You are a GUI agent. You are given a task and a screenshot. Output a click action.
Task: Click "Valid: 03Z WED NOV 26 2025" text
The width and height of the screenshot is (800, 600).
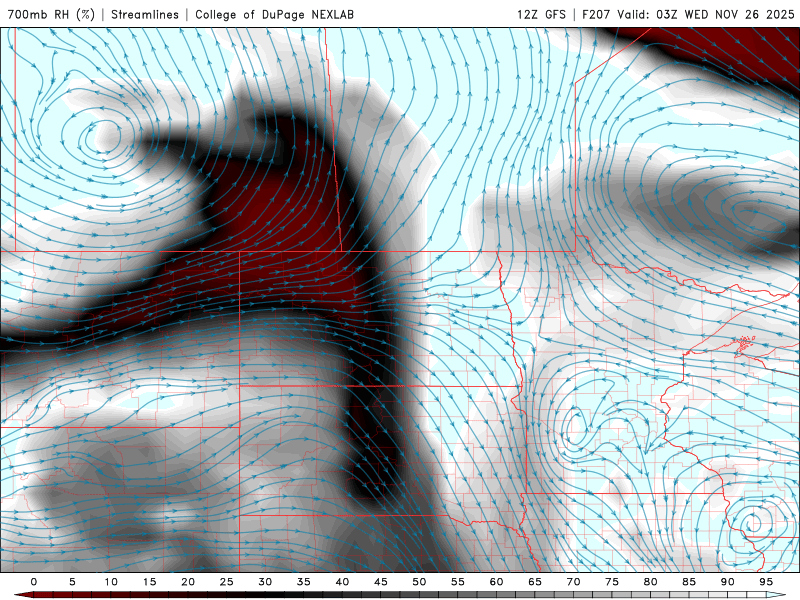[706, 14]
